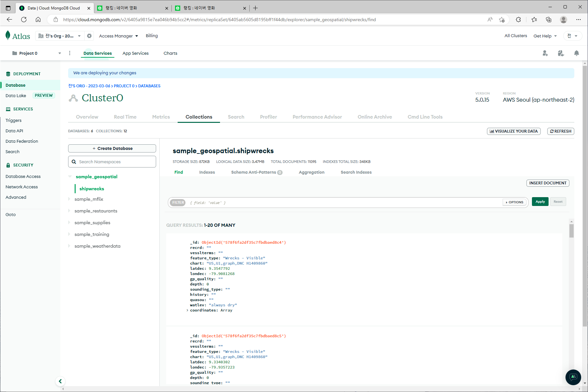
Task: Expand sample_mflix database
Action: [x=69, y=199]
